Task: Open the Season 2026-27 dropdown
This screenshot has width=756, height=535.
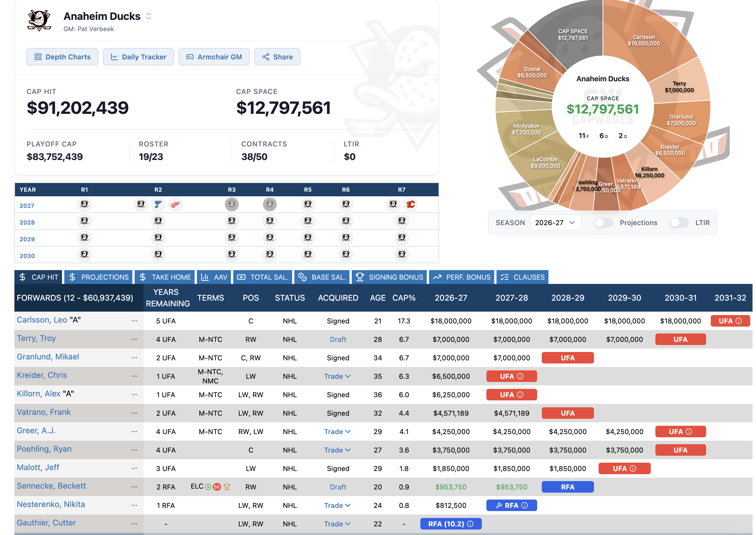Action: (x=555, y=223)
